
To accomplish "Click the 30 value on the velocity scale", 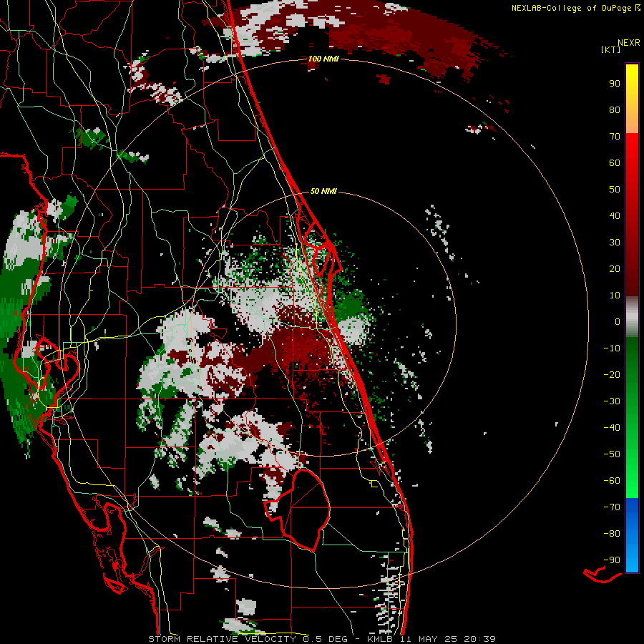I will click(615, 243).
